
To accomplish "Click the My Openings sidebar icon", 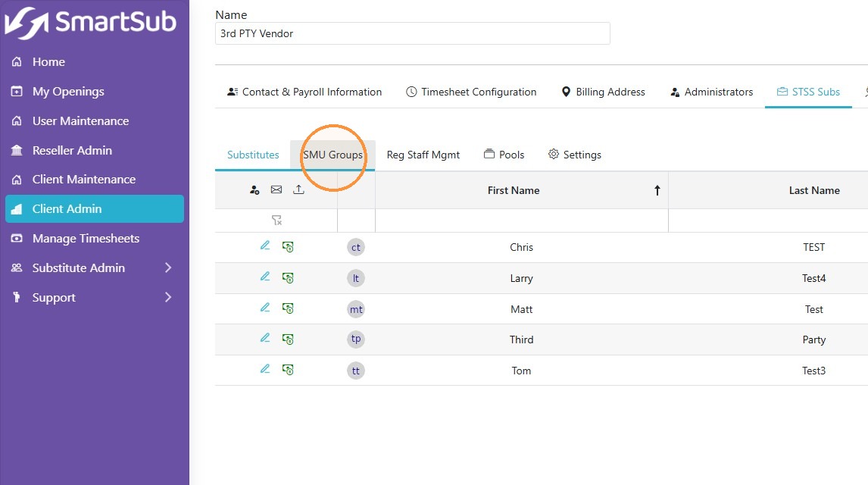I will [x=17, y=91].
